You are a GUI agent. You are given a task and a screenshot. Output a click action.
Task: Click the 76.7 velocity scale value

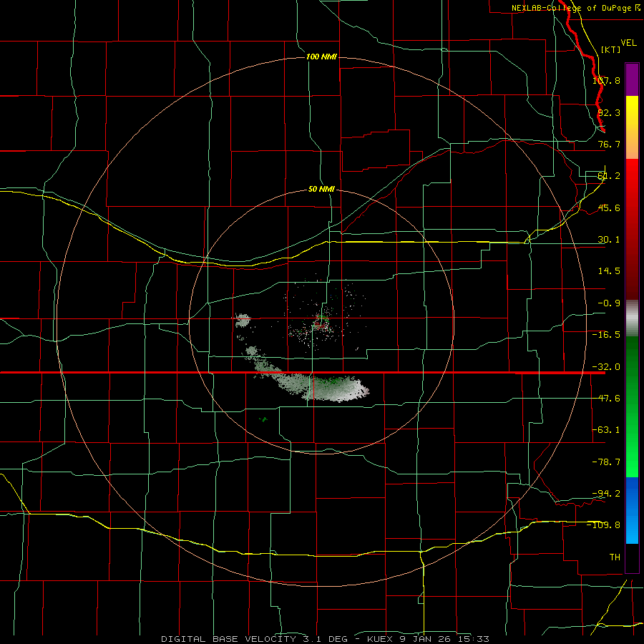click(609, 144)
